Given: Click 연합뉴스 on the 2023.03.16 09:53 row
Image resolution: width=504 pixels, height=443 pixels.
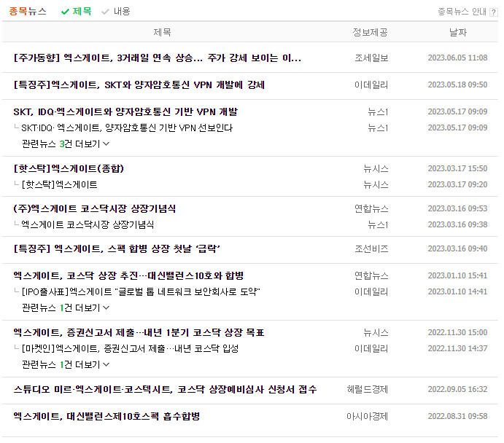Looking at the screenshot, I should pyautogui.click(x=371, y=209).
